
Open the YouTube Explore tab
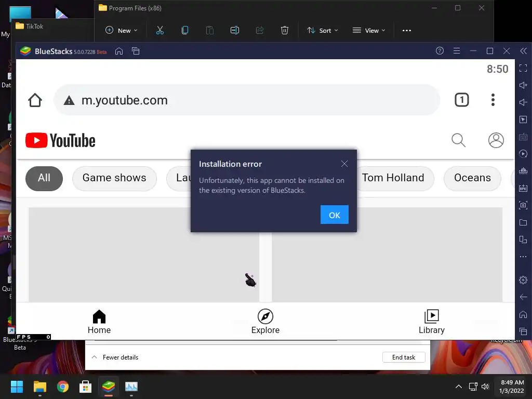265,322
